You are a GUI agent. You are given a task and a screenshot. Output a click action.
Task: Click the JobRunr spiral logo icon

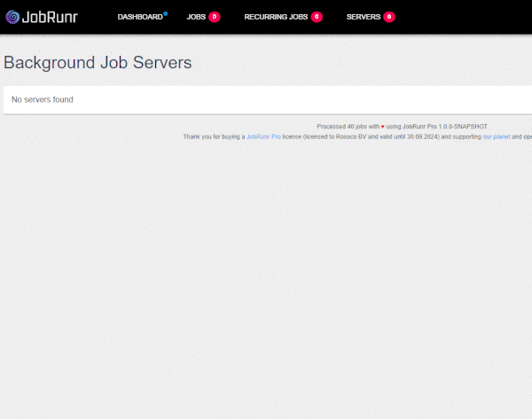pos(12,17)
